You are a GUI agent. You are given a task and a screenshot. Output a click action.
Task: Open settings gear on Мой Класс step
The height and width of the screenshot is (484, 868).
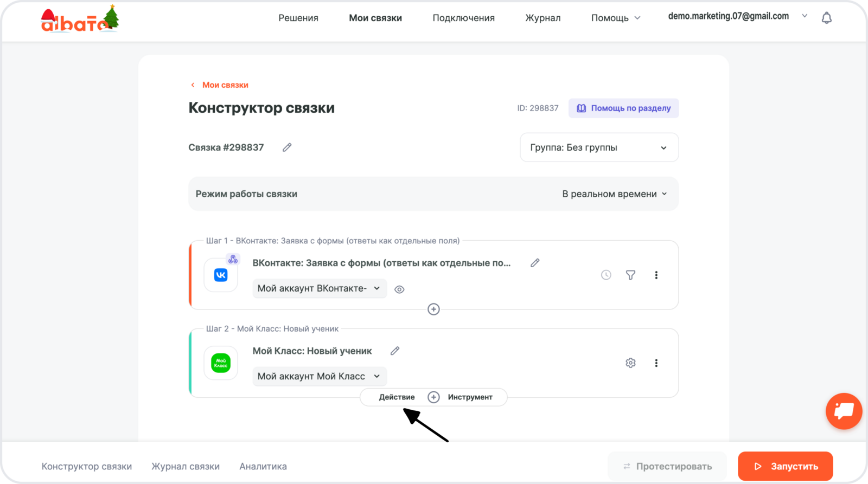click(x=630, y=363)
